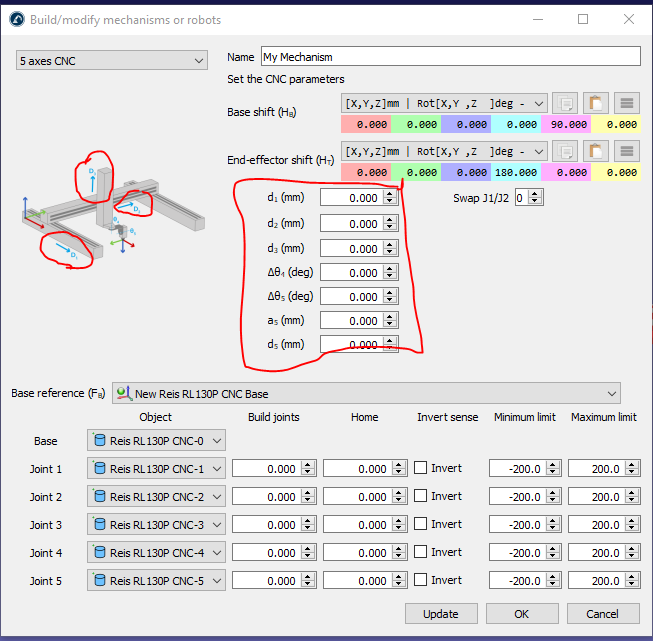Click the copy icon for Base shift
The image size is (653, 641).
coord(565,103)
